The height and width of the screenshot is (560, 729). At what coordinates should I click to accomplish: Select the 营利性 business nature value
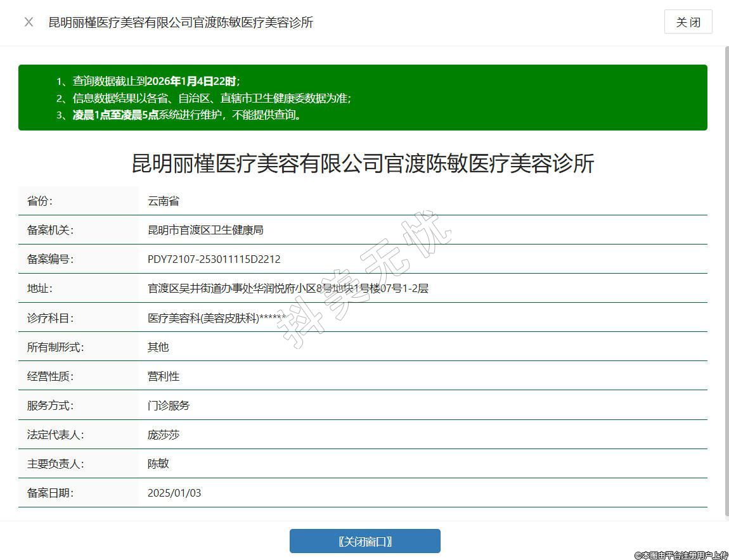tap(164, 376)
